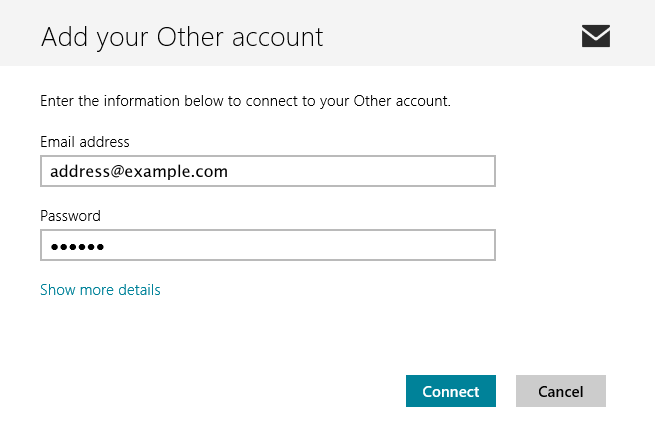Click on the address@example.com text

(139, 171)
